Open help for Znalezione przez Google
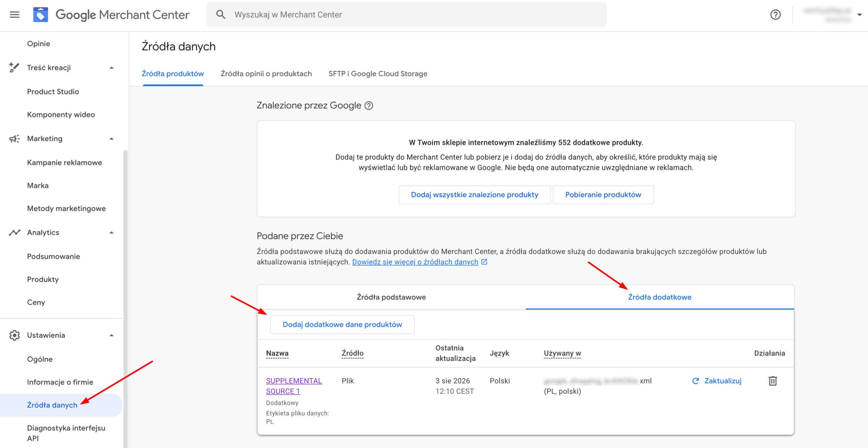This screenshot has width=868, height=448. pyautogui.click(x=369, y=105)
